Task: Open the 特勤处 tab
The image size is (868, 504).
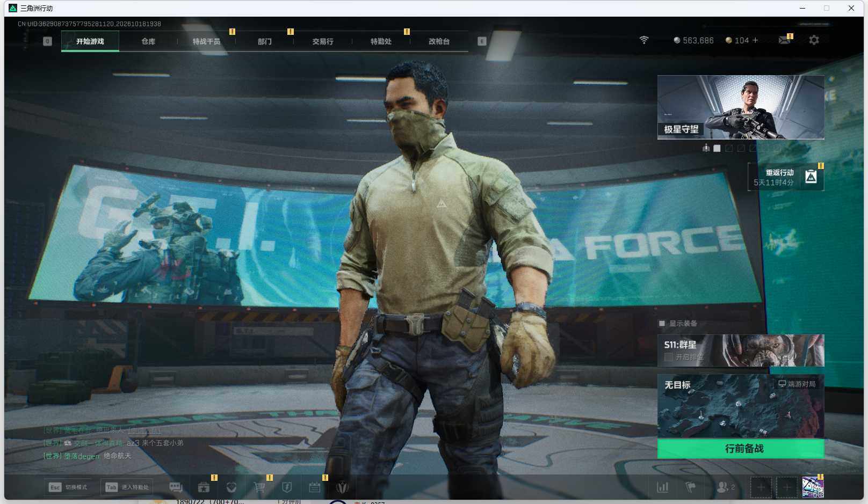Action: coord(381,41)
